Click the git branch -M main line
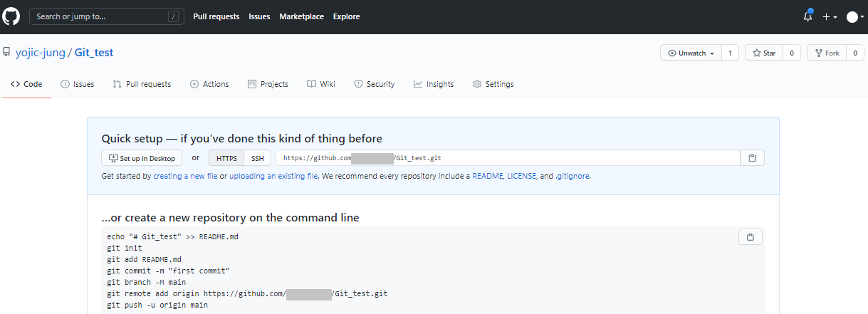Viewport: 868px width, 314px height. (x=147, y=282)
